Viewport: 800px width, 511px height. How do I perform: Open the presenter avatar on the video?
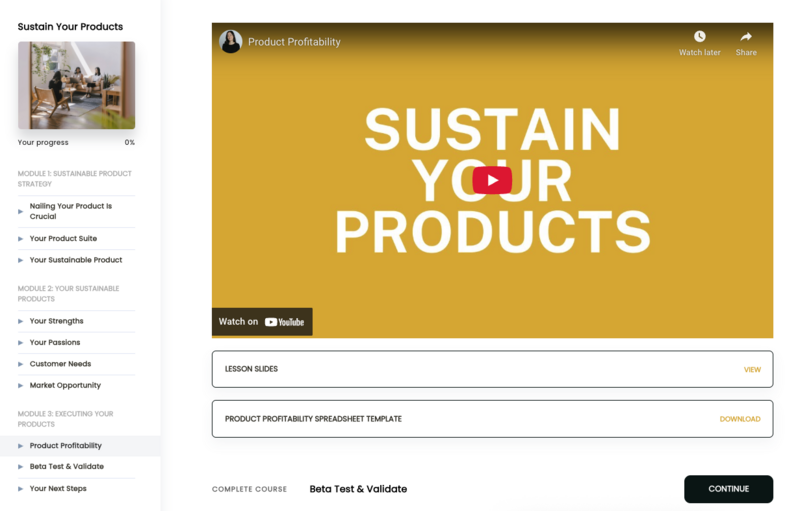(231, 41)
